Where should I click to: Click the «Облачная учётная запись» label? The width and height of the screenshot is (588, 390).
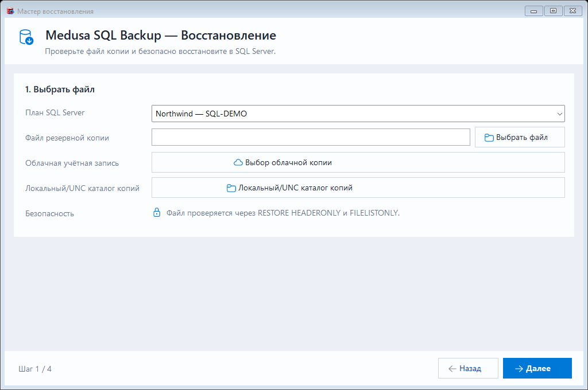[x=72, y=163]
